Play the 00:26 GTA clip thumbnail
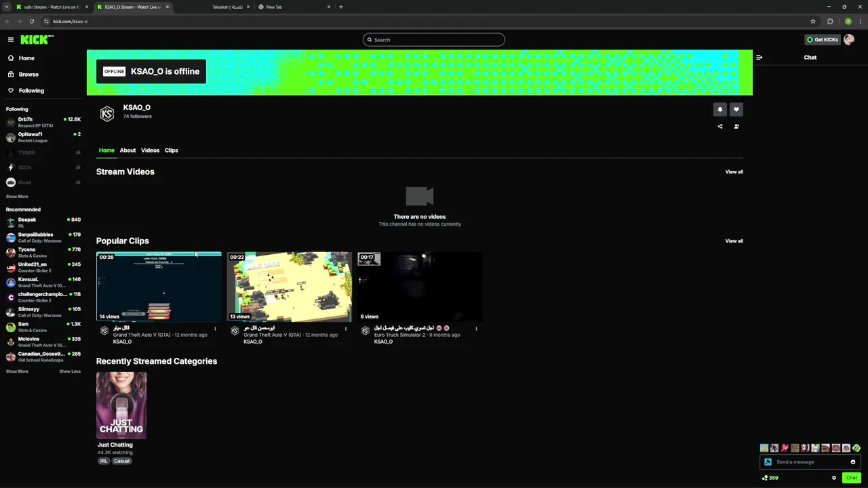Viewport: 868px width, 488px height. coord(159,287)
